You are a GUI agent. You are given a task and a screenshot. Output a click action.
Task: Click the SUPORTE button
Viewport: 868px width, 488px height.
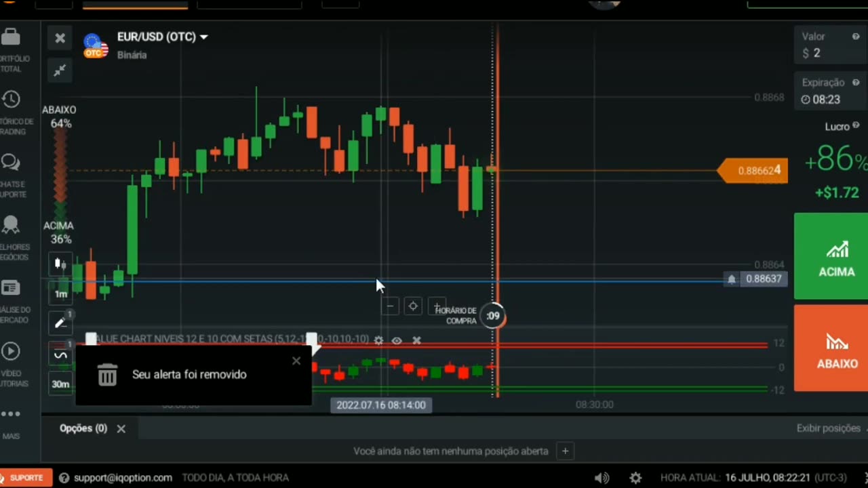(x=26, y=478)
